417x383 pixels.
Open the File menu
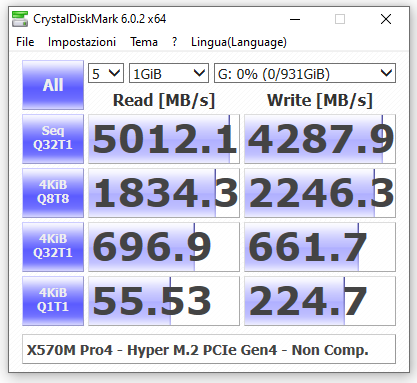click(25, 42)
